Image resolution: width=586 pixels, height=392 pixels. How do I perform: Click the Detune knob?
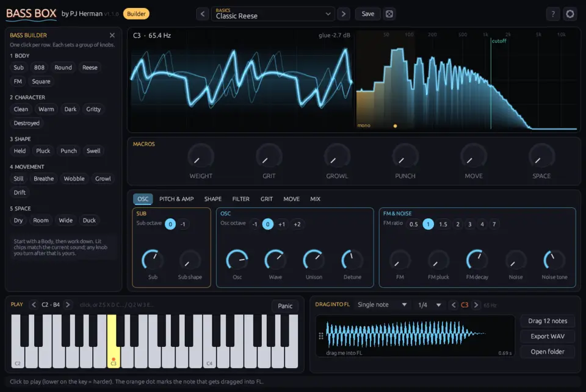[352, 260]
